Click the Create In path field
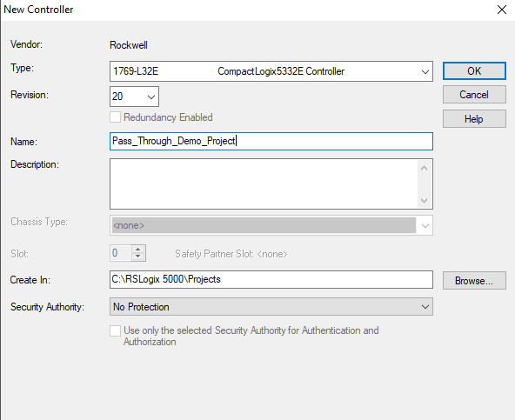515x420 pixels. coord(271,280)
